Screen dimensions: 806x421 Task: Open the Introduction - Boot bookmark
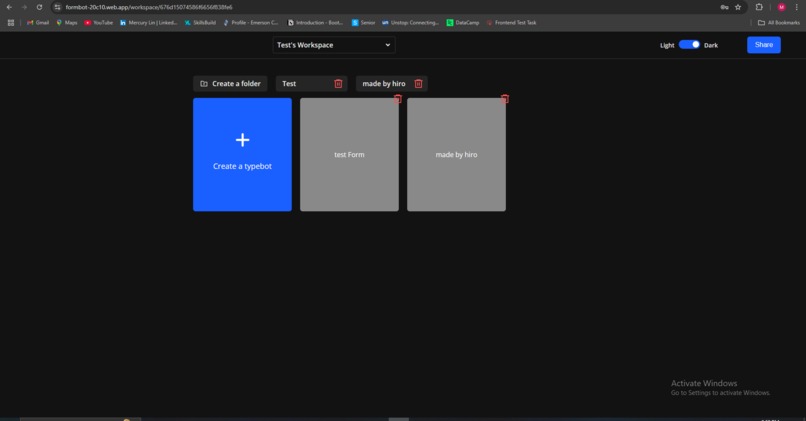[315, 23]
